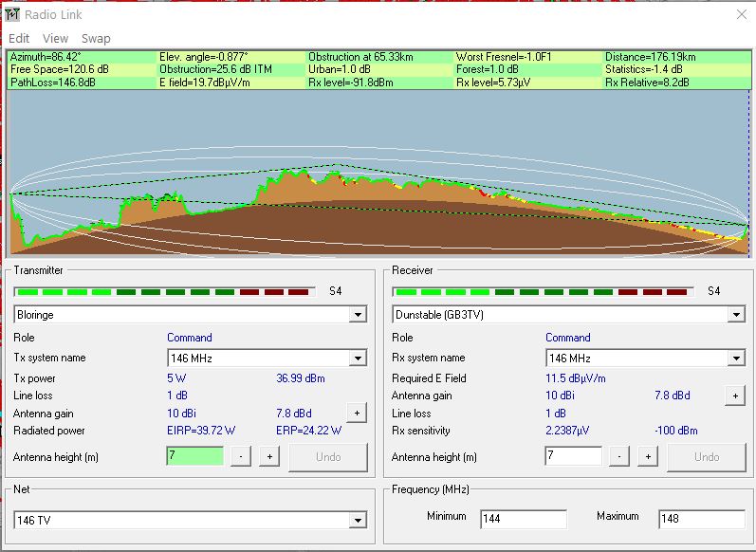Click the transmitter Role Command value
The width and height of the screenshot is (756, 552).
point(190,338)
